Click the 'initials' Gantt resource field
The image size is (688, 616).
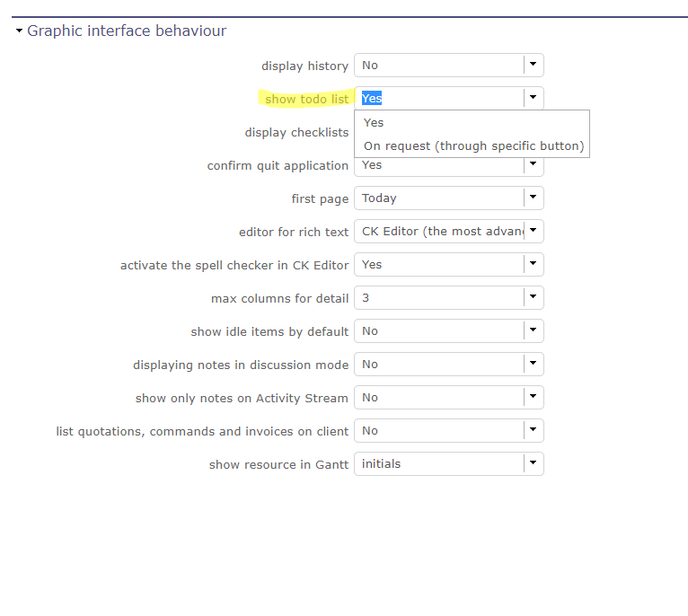(x=440, y=463)
